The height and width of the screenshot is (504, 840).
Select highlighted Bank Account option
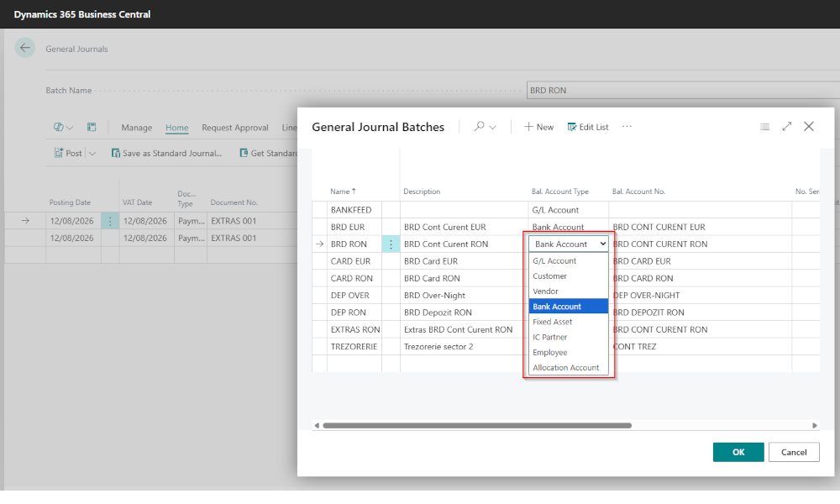569,307
